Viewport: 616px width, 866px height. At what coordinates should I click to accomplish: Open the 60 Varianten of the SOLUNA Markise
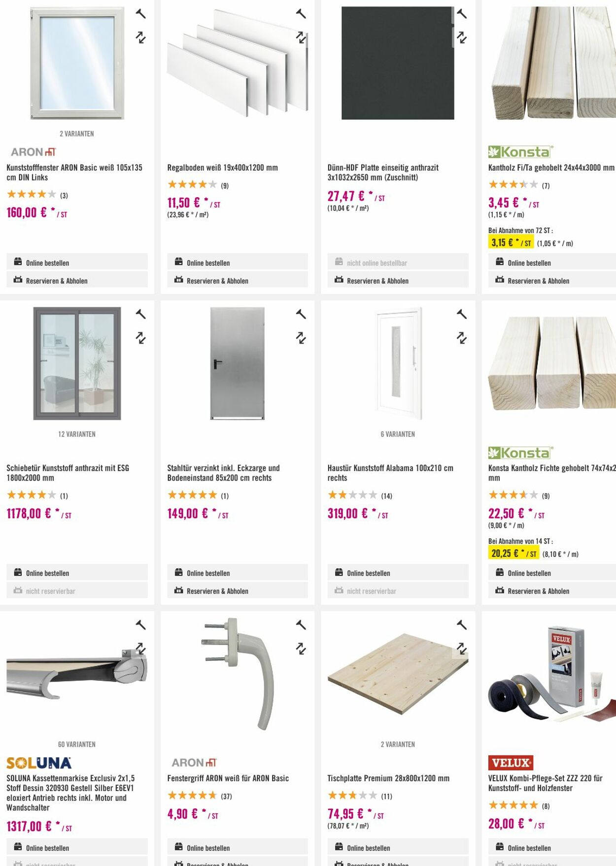coord(76,745)
